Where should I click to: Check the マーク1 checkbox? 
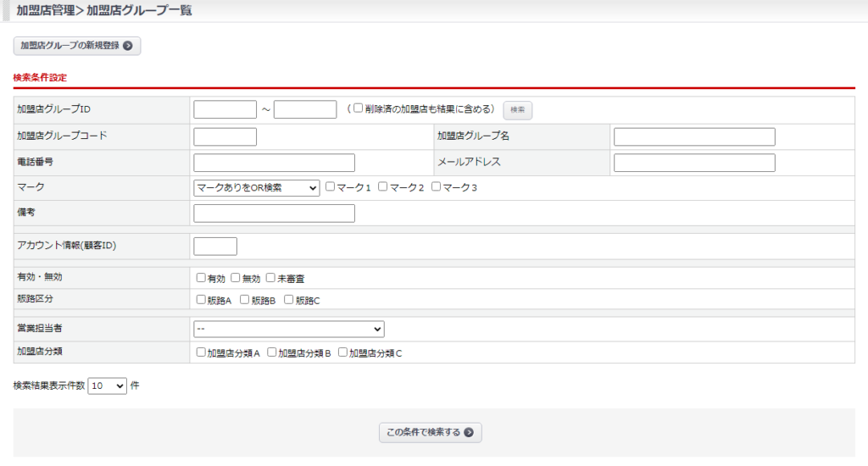tap(331, 187)
